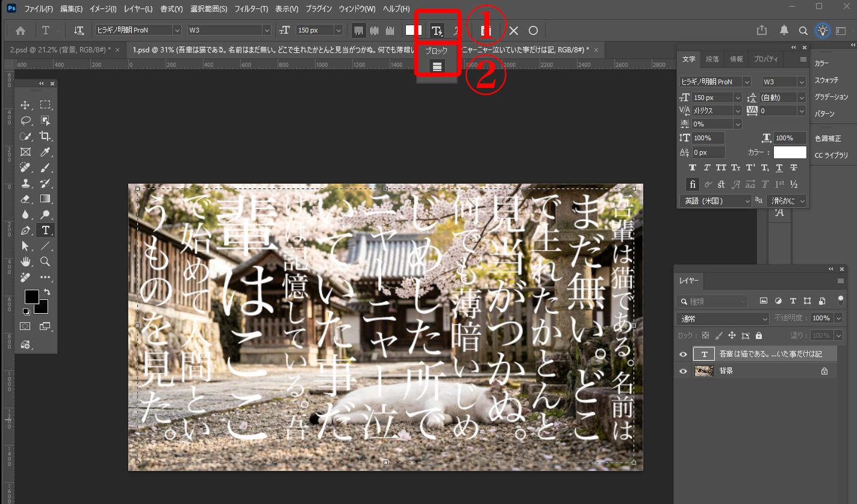
Task: Select the Zoom tool
Action: coord(45,261)
